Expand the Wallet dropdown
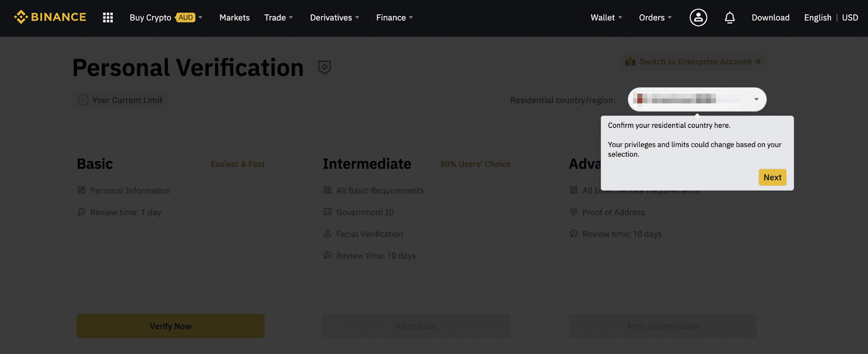 (x=607, y=17)
